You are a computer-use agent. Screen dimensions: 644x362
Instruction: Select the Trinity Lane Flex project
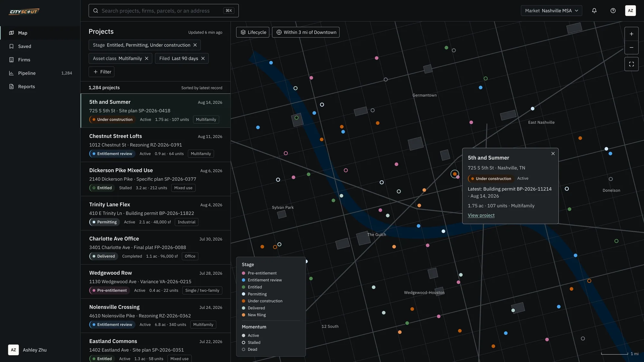[x=156, y=213]
